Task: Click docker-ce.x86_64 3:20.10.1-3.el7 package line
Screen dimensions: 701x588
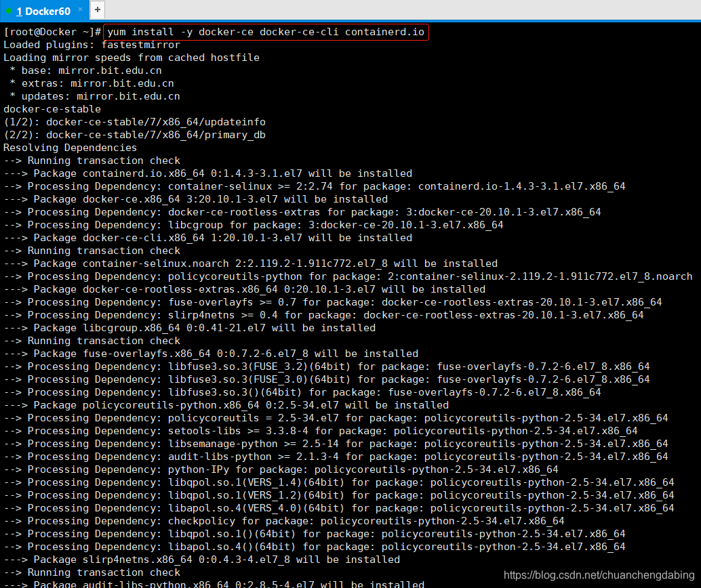Action: 196,199
